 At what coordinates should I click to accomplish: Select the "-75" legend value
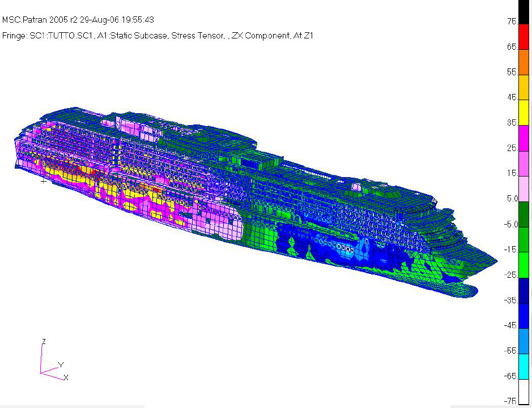tap(510, 402)
